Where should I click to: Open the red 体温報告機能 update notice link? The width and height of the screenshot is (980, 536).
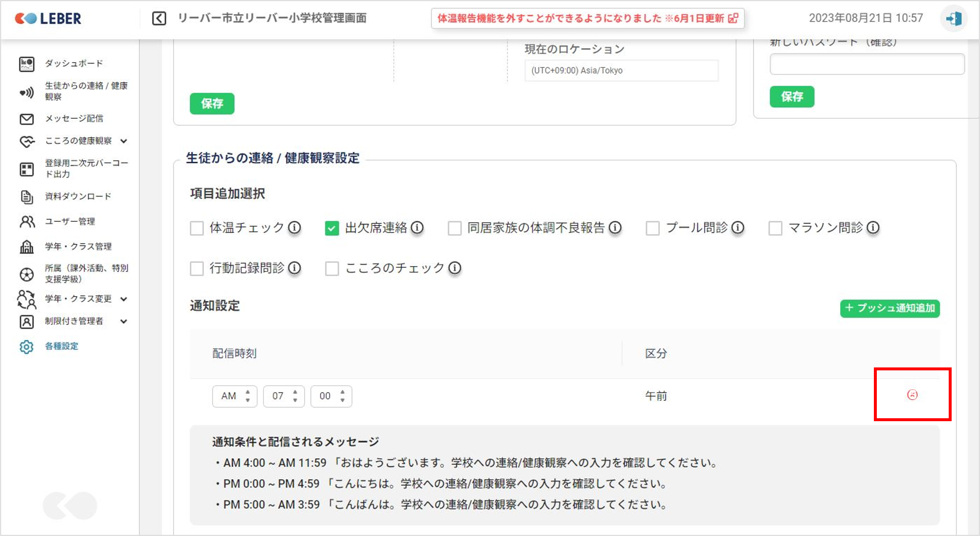(x=587, y=19)
